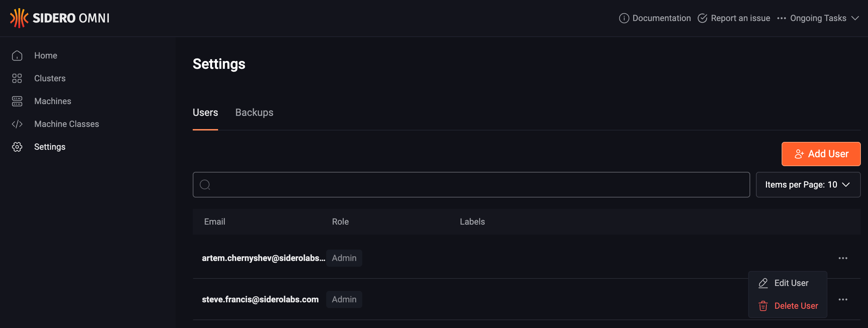Click the Ongoing Tasks chevron arrow
Image resolution: width=868 pixels, height=328 pixels.
click(x=855, y=18)
